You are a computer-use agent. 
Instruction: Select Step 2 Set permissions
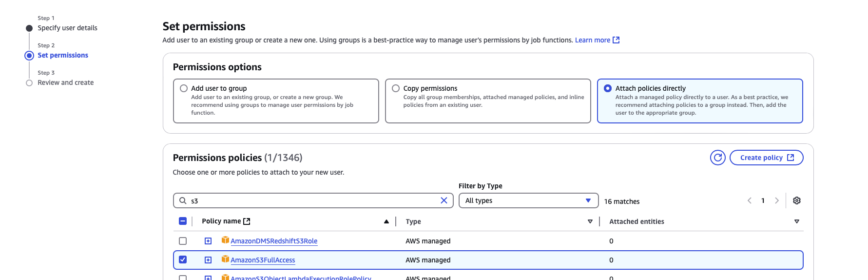click(63, 55)
